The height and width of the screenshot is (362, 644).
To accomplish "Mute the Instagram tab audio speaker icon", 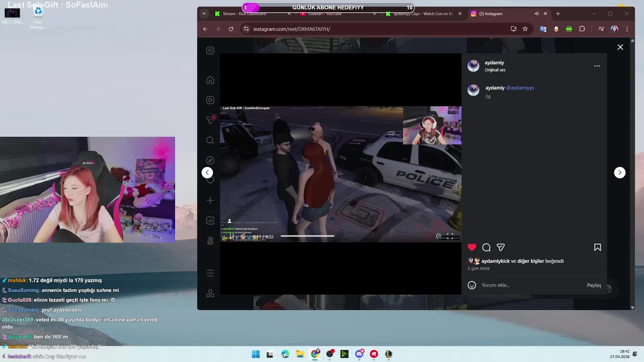I will click(x=536, y=14).
